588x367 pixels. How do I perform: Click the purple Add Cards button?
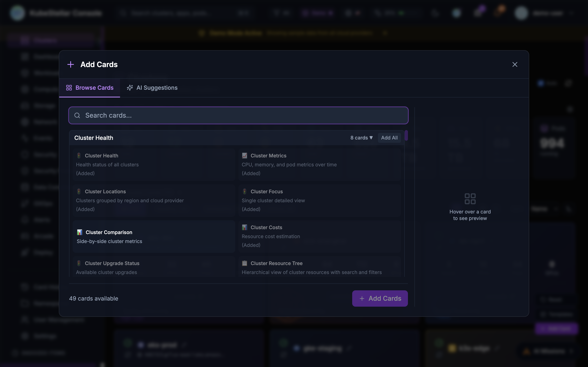[x=380, y=298]
